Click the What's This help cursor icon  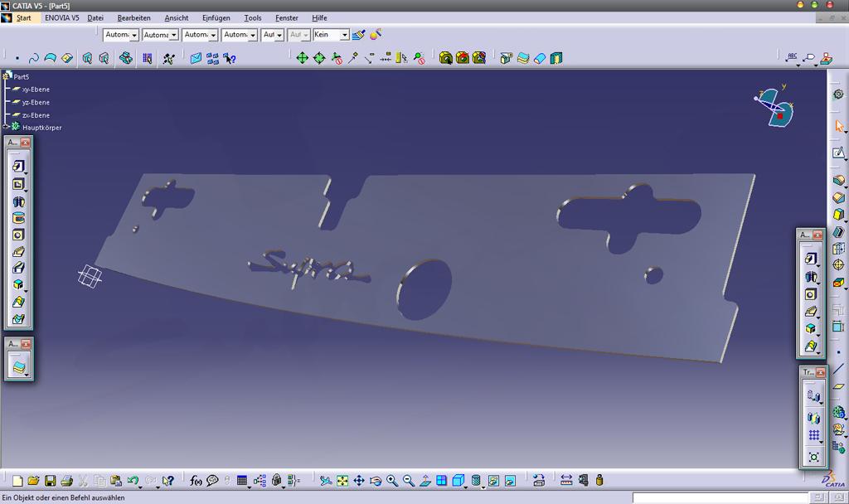tap(167, 480)
